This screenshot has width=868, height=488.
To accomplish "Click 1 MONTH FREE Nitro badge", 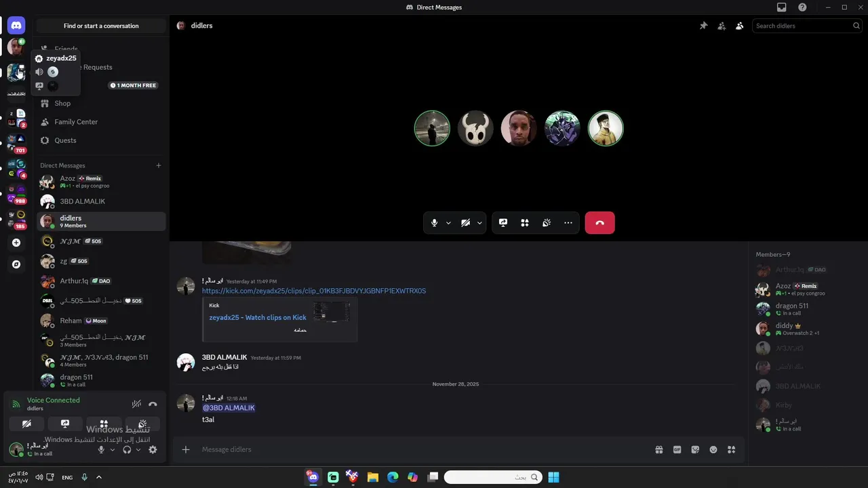I will [133, 85].
